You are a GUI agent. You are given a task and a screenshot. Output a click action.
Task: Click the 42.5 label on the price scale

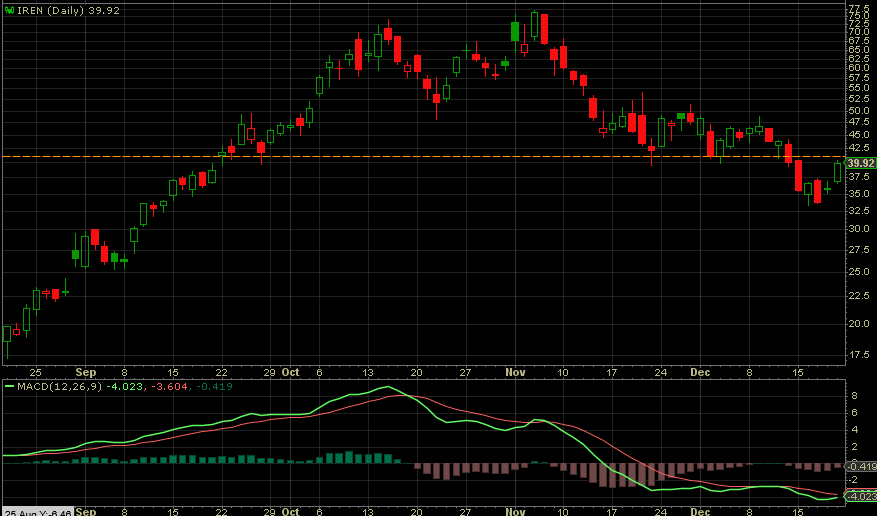(x=859, y=148)
